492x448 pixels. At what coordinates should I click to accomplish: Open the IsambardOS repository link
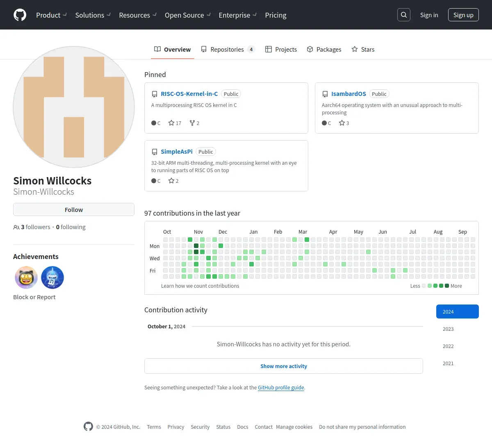click(x=348, y=94)
